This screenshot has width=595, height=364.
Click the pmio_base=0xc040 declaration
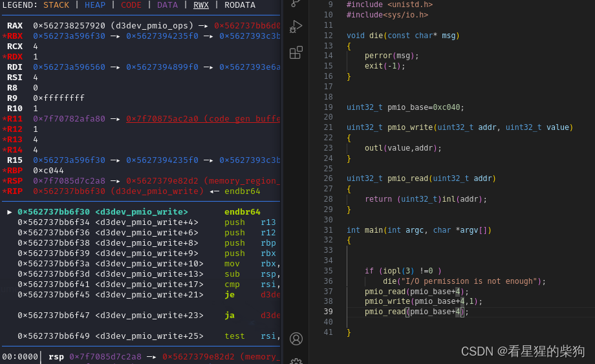pyautogui.click(x=406, y=107)
